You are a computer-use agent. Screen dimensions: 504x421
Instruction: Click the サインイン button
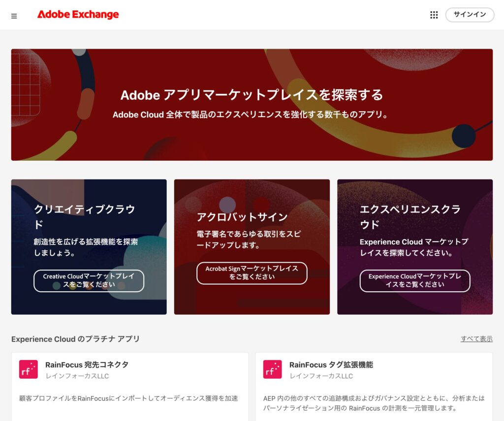[x=470, y=15]
